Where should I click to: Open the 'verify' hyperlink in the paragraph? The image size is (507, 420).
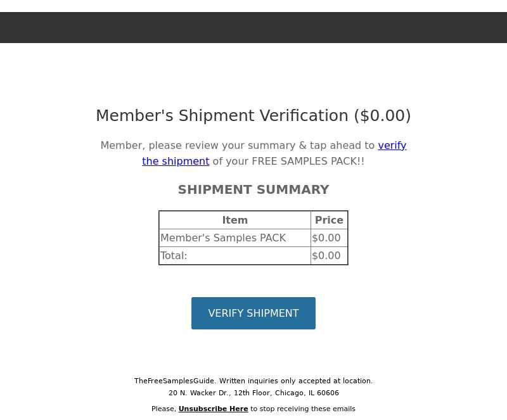click(392, 146)
